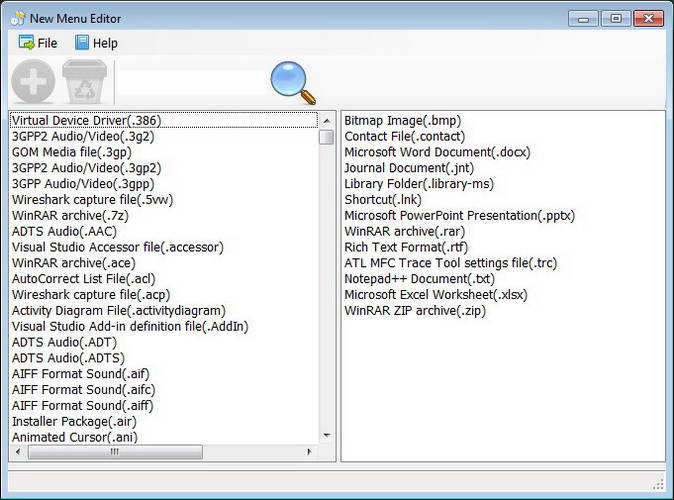
Task: Select 3GPP2 Audio/Video(.3g2)
Action: tap(164, 136)
